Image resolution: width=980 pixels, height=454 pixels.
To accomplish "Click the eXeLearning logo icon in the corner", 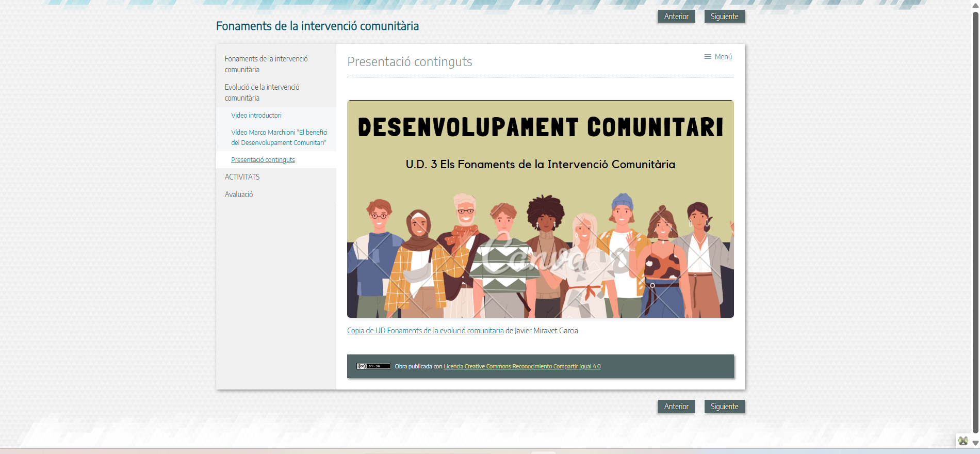I will (963, 441).
